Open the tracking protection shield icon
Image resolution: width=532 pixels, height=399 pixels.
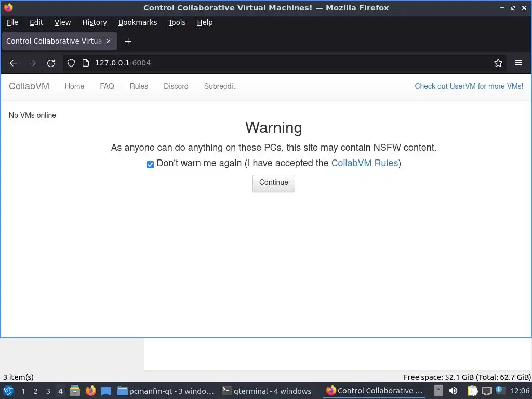tap(71, 63)
